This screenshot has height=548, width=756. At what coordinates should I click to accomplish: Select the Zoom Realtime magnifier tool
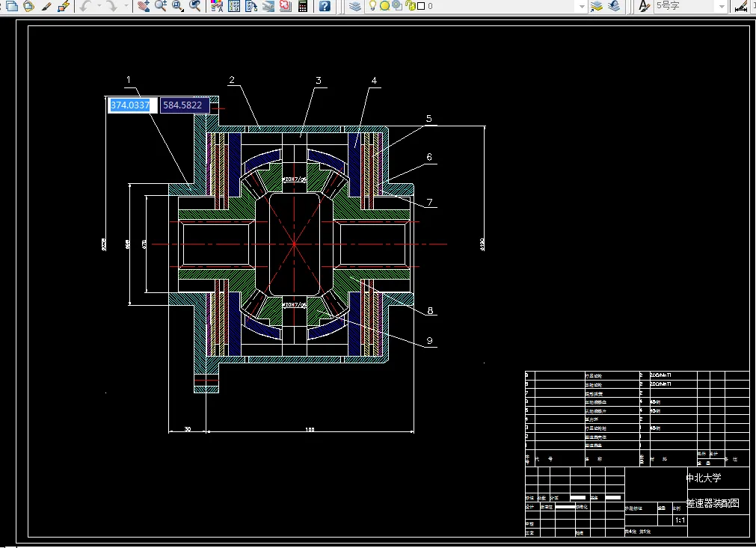(161, 6)
